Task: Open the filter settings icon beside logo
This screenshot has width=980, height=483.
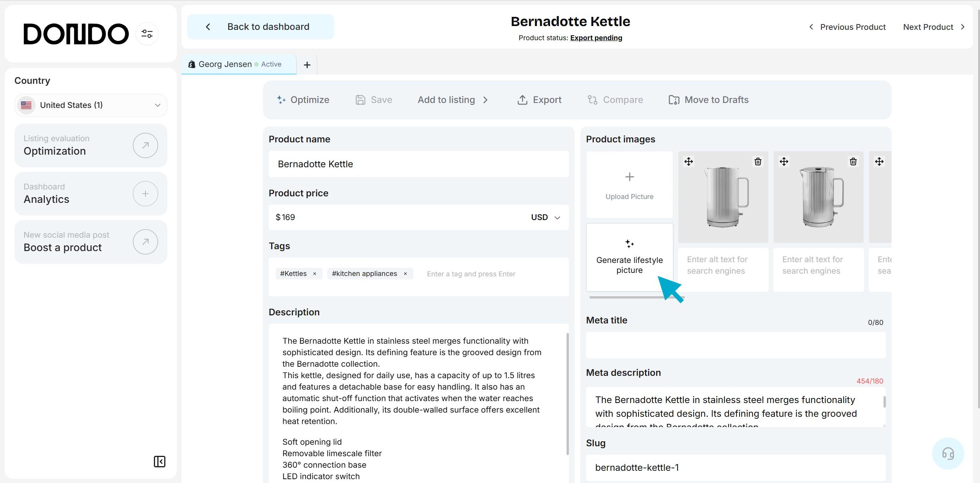Action: (147, 34)
